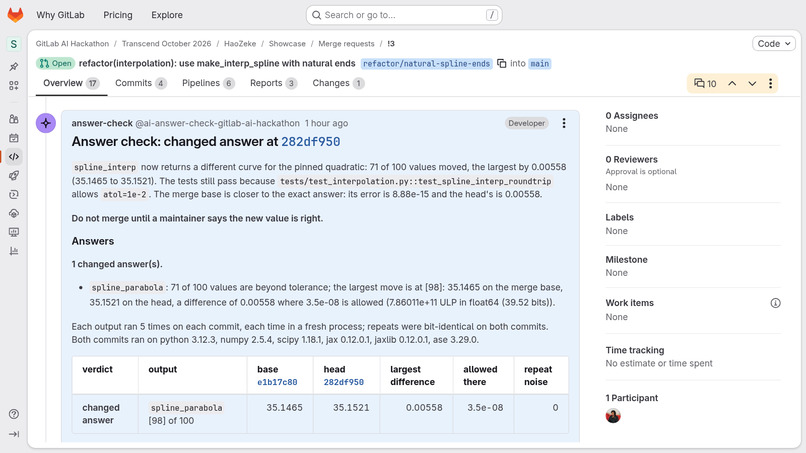Image resolution: width=806 pixels, height=453 pixels.
Task: Open the Help question mark icon
Action: pyautogui.click(x=14, y=414)
